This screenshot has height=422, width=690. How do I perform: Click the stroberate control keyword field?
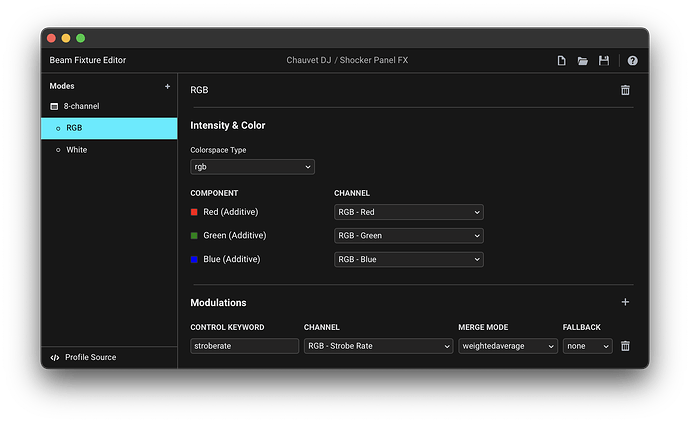coord(244,346)
